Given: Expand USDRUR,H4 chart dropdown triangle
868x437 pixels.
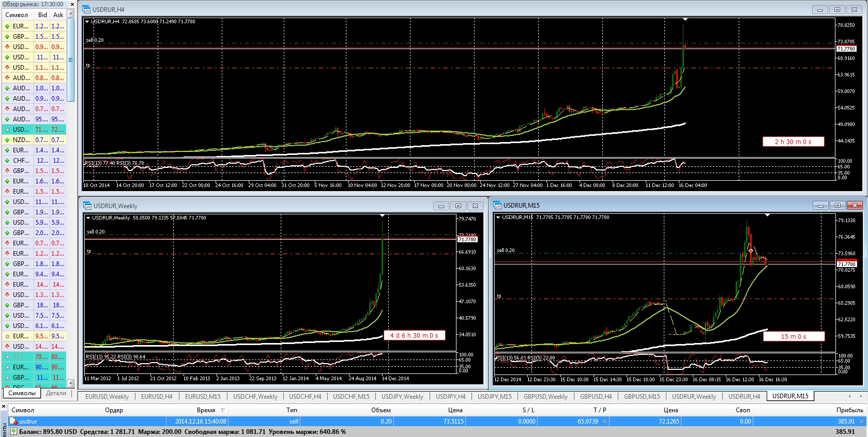Looking at the screenshot, I should 87,22.
